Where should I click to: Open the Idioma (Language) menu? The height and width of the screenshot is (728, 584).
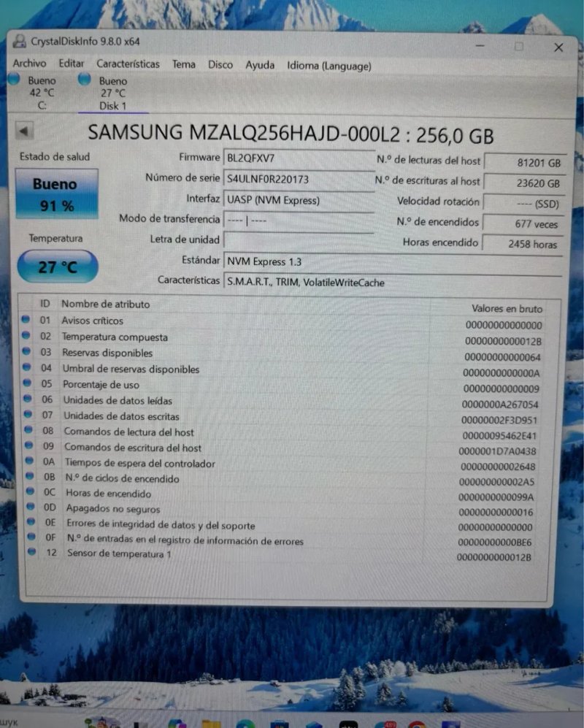pos(329,66)
